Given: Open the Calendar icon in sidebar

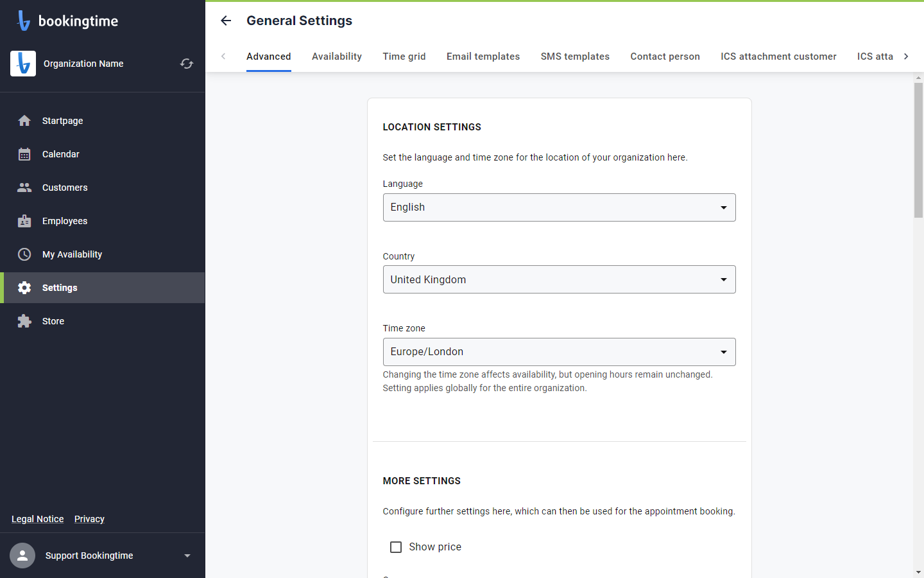Looking at the screenshot, I should [24, 154].
